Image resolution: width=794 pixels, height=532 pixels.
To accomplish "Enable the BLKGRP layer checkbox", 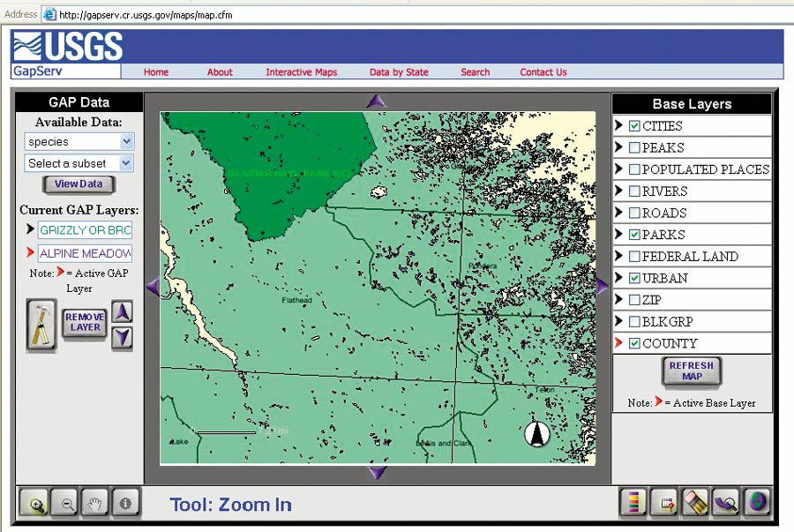I will pos(634,321).
